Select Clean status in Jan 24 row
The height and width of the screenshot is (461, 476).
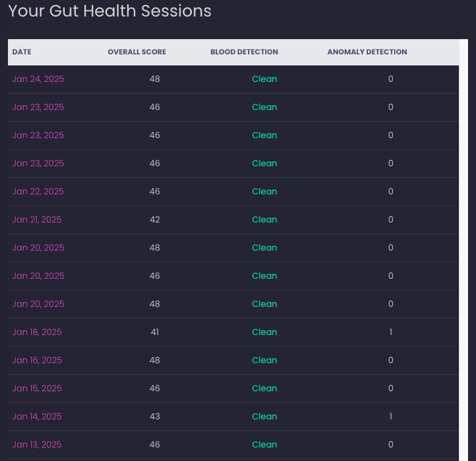pyautogui.click(x=265, y=79)
